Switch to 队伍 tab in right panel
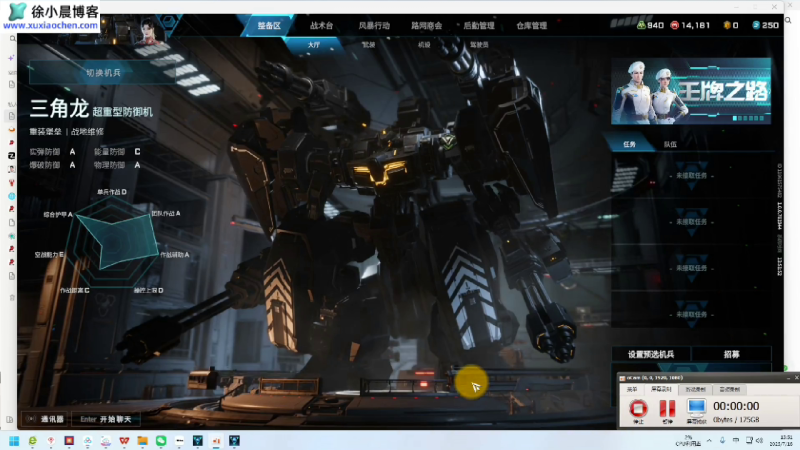 pos(670,144)
